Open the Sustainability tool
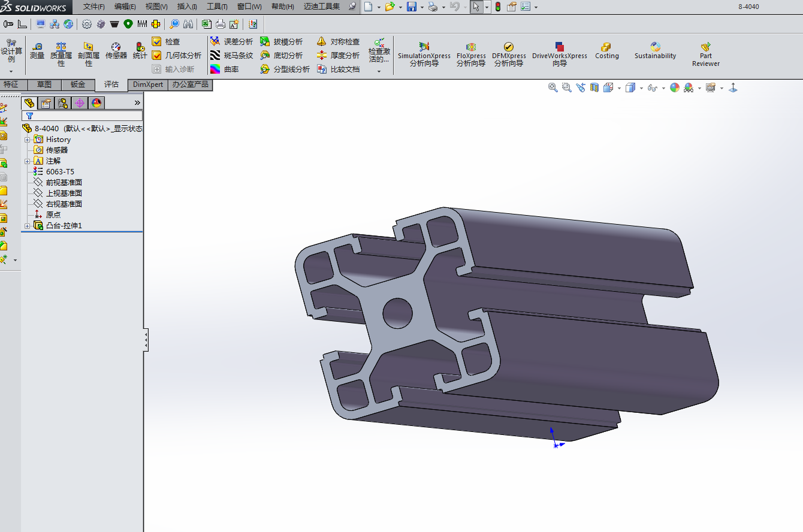The image size is (803, 532). [656, 51]
